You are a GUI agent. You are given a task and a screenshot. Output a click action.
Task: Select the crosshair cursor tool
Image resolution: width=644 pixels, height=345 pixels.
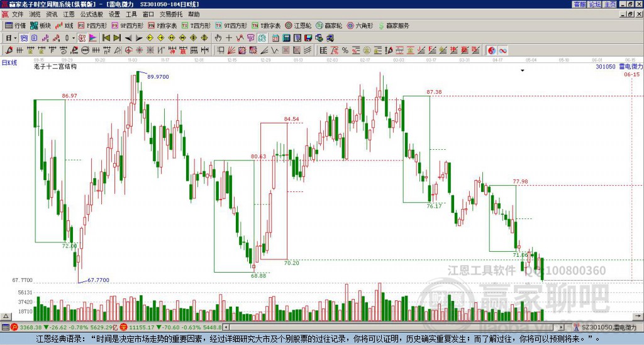[229, 38]
